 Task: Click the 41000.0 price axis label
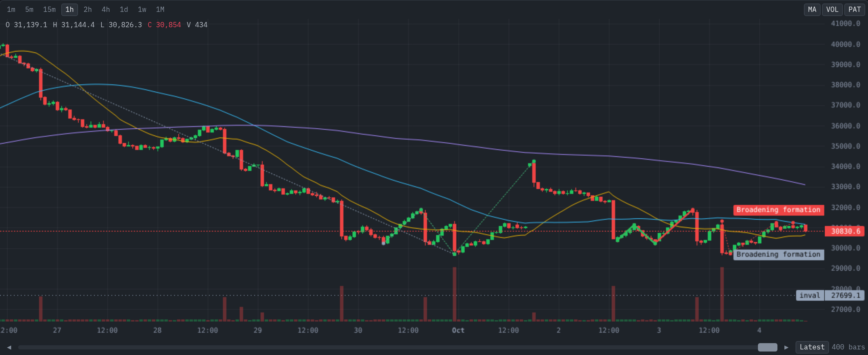(x=846, y=23)
